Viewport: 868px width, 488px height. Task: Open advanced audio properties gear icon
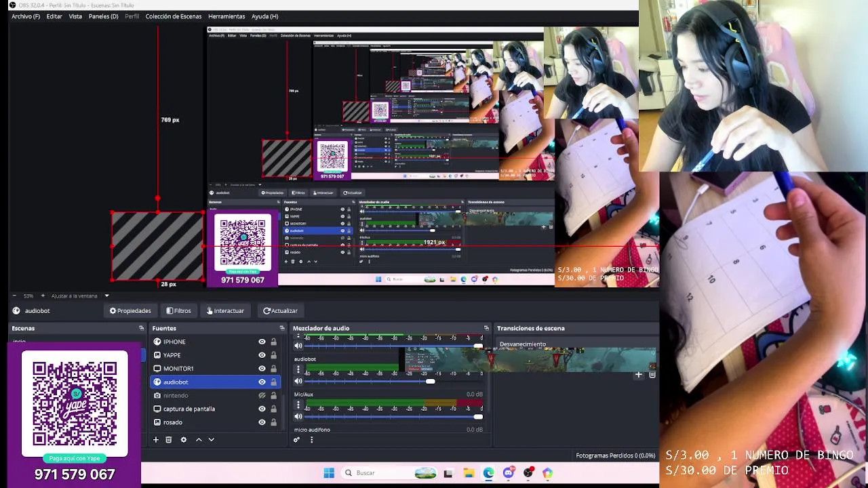coord(296,440)
